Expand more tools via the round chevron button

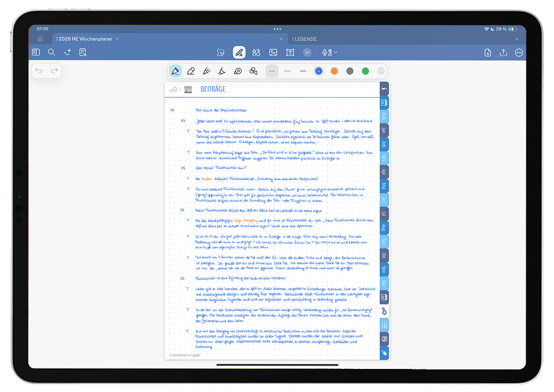307,53
